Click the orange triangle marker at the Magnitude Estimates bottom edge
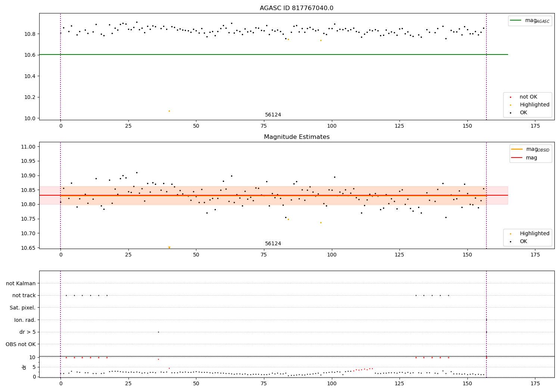Screen dimensions: 560x392 (x=169, y=247)
